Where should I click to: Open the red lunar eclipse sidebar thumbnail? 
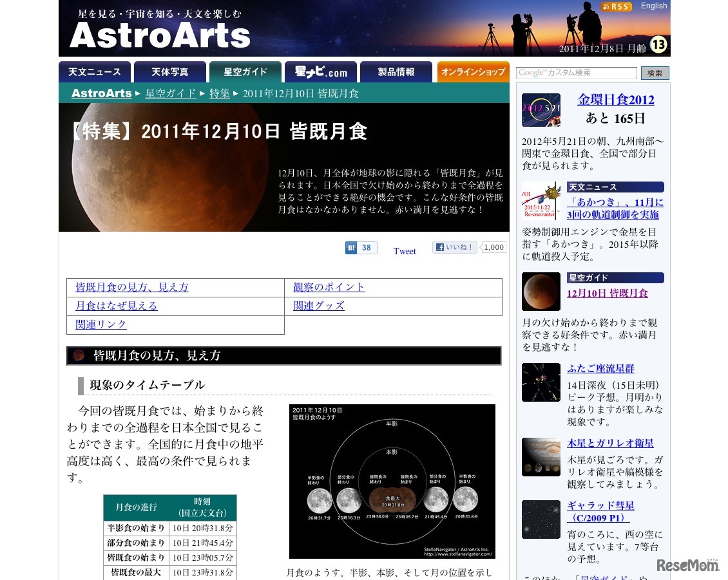(x=541, y=292)
